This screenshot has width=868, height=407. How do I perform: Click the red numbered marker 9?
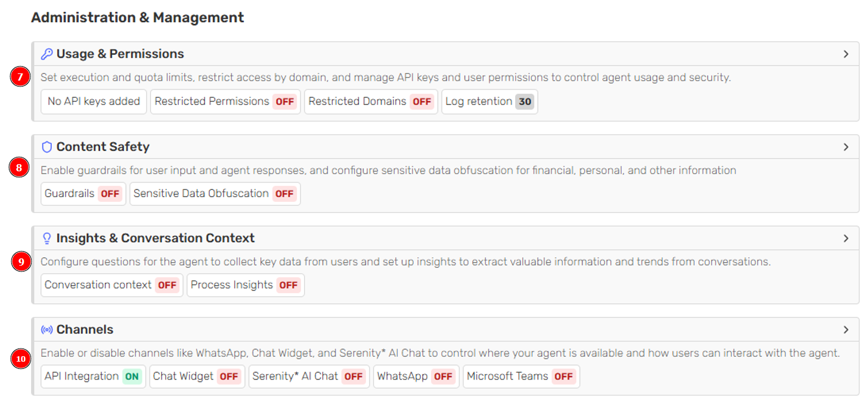[x=20, y=261]
